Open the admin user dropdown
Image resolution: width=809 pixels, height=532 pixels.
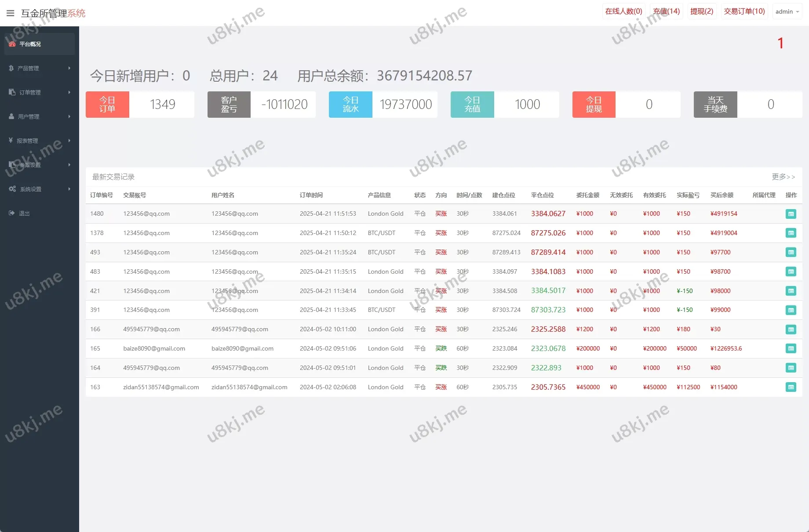[x=787, y=12]
